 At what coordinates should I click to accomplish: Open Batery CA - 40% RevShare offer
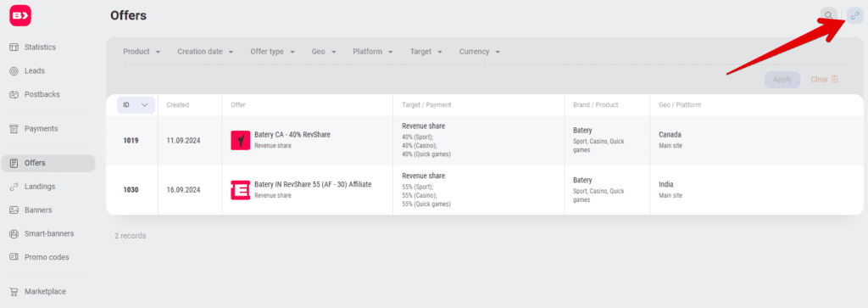pos(292,135)
